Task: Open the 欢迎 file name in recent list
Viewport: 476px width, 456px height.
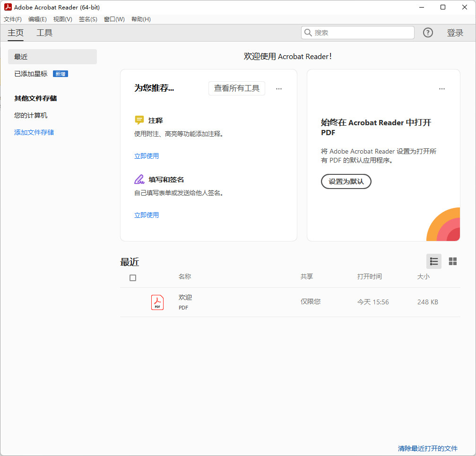Action: (185, 297)
